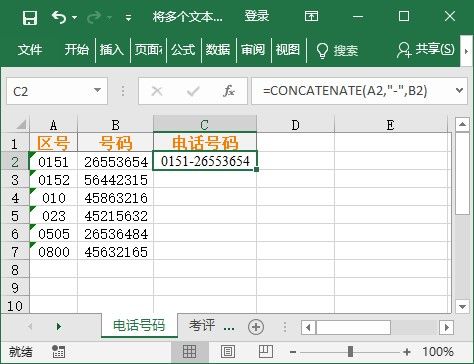This screenshot has width=474, height=364.
Task: Open ribbon display options icon
Action: pyautogui.click(x=311, y=16)
